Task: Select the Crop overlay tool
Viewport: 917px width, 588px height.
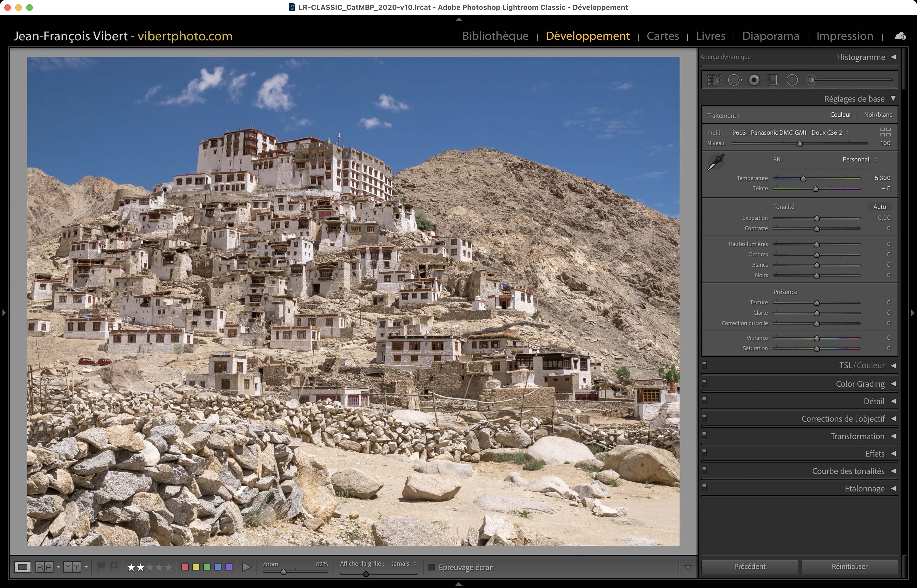Action: [714, 80]
